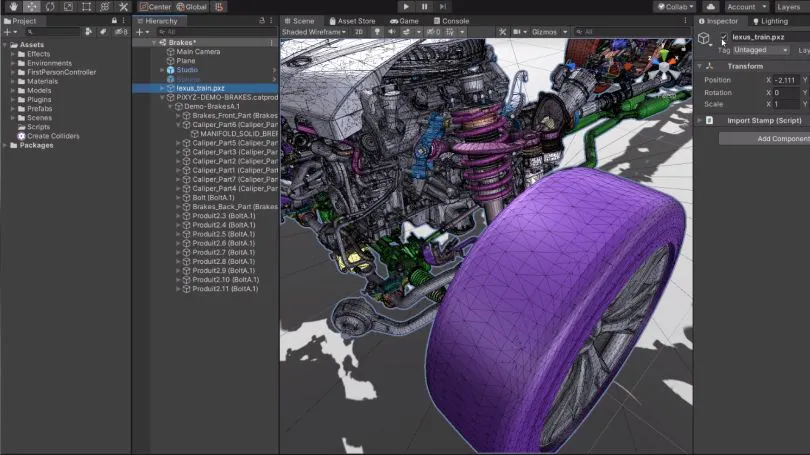Expand the Import Stamp (Script) component
The width and height of the screenshot is (810, 455).
699,120
